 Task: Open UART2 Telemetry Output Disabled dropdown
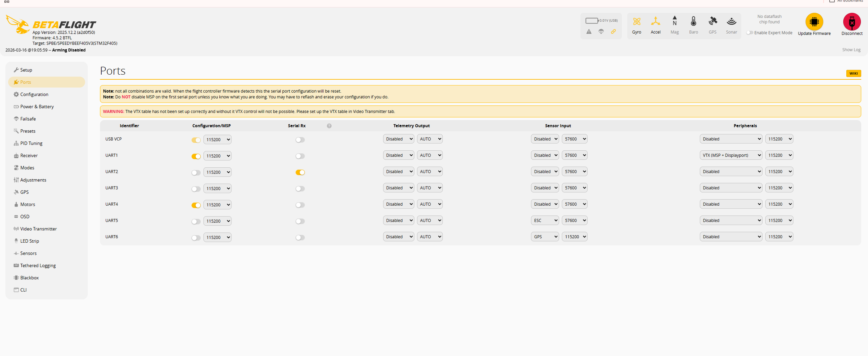pos(399,172)
